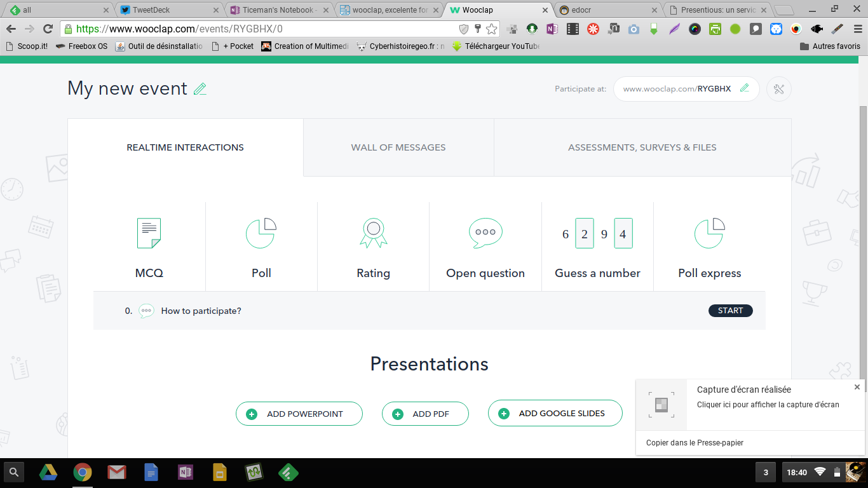Add a Rating question

[373, 247]
